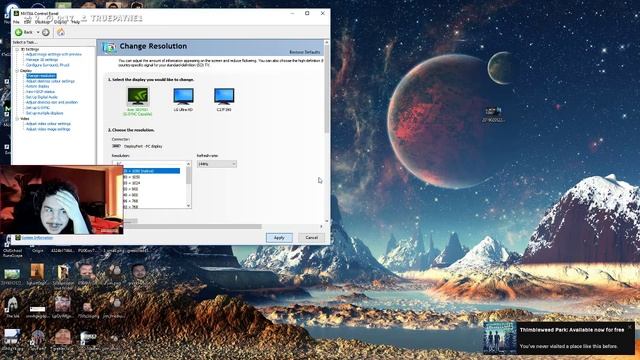Open the Desktop menu
Image resolution: width=640 pixels, height=360 pixels.
pyautogui.click(x=42, y=22)
